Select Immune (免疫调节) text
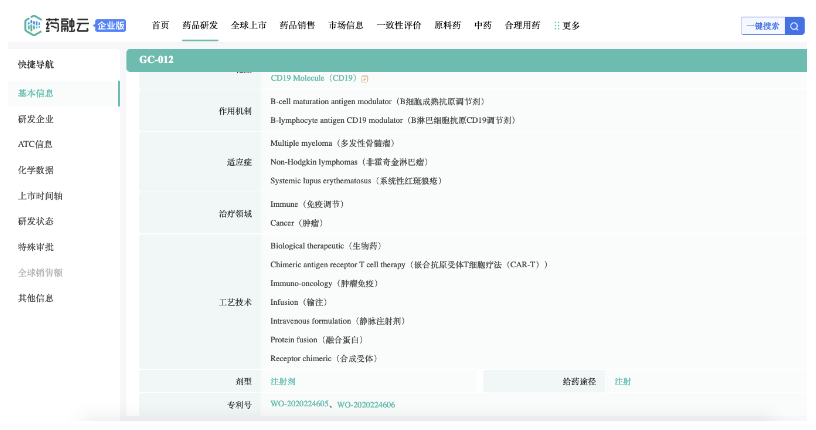Screen dimensions: 816x430 pyautogui.click(x=309, y=204)
